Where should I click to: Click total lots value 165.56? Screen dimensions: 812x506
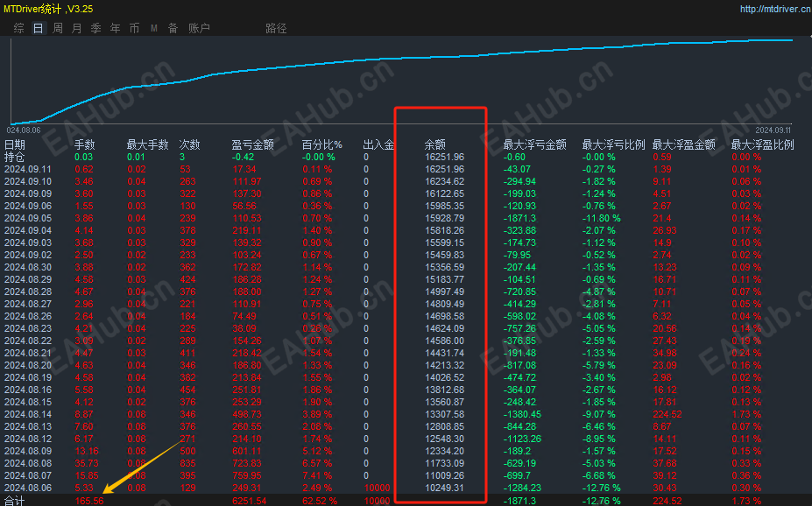(x=89, y=501)
